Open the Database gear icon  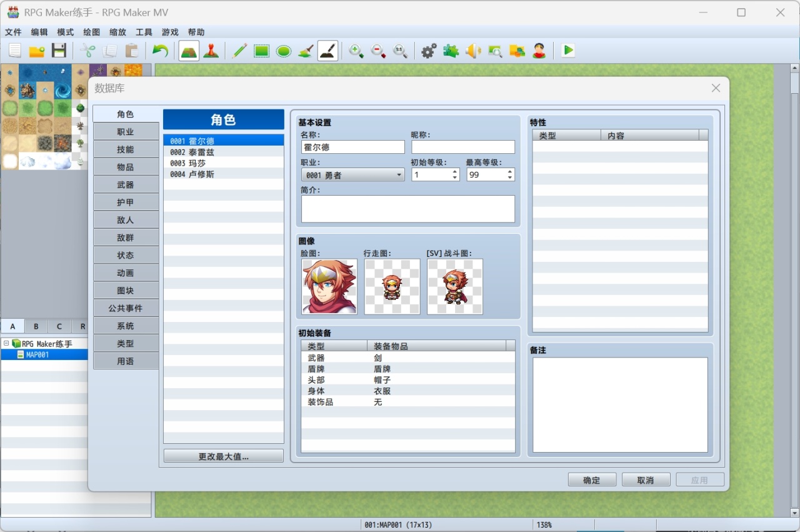pos(429,51)
